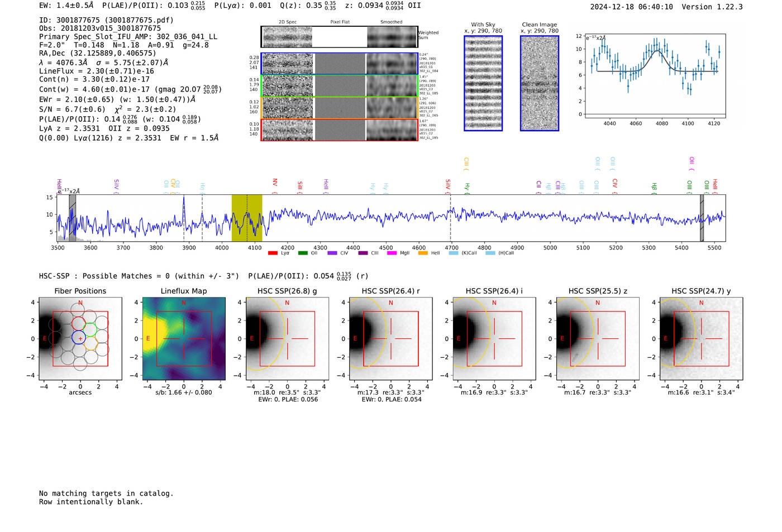Click the CIII legend swatch
This screenshot has height=532, width=782.
pos(363,253)
